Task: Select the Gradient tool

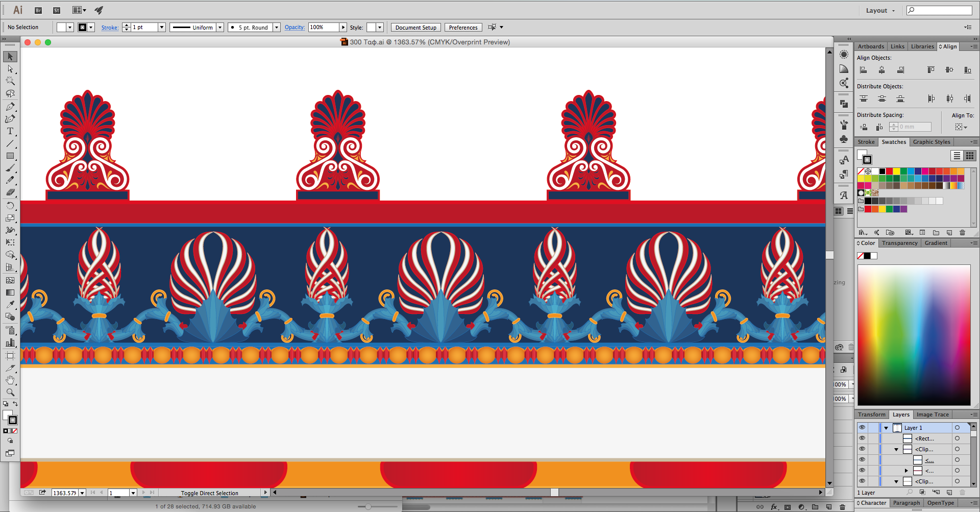Action: [x=10, y=292]
